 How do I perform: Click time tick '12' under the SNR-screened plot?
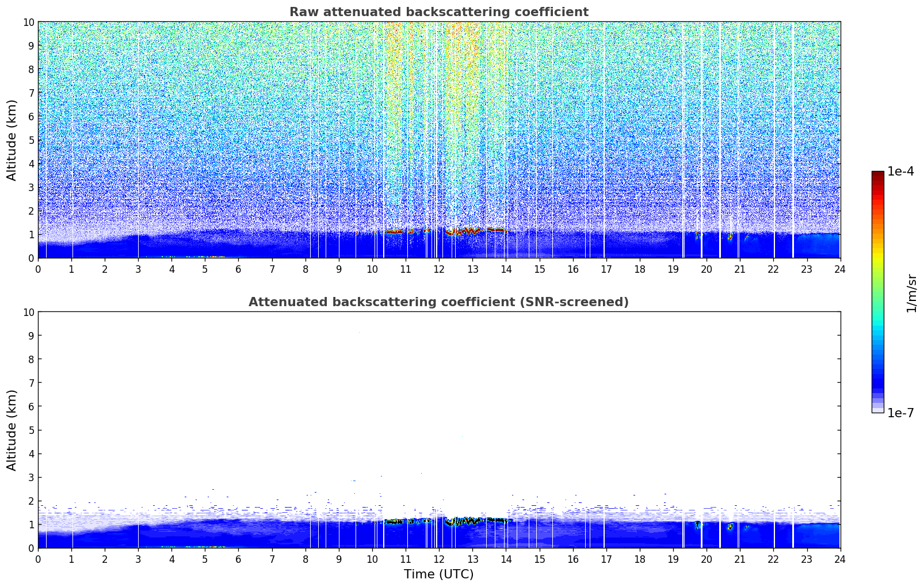(439, 559)
